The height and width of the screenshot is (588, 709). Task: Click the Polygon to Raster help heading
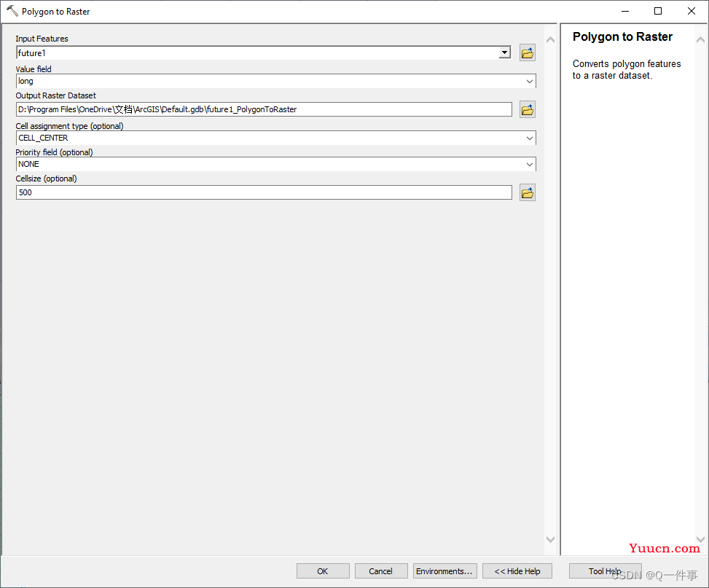point(622,36)
